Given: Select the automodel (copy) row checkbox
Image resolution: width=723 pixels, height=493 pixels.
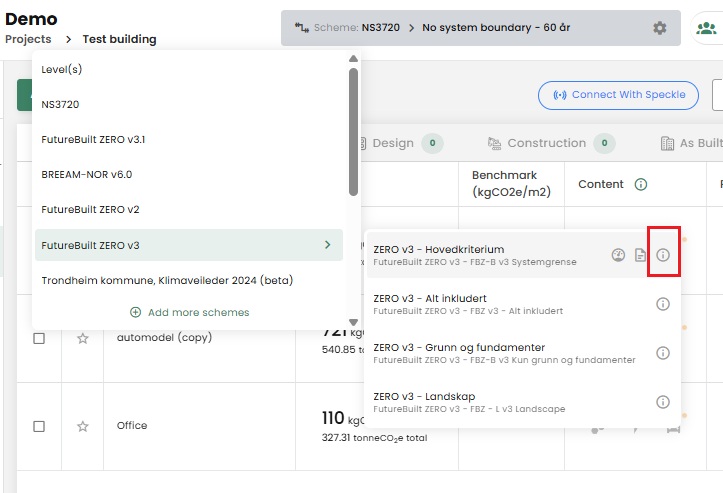Looking at the screenshot, I should click(x=39, y=338).
